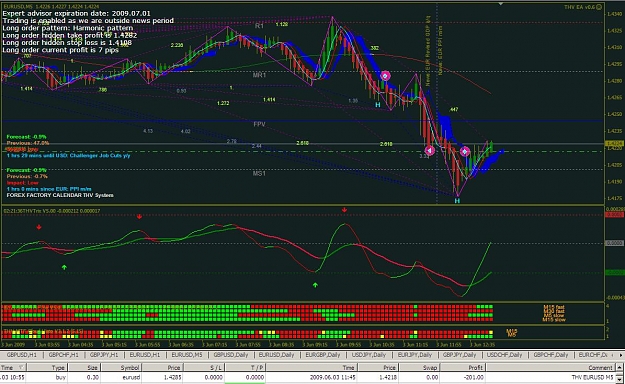Switch to USDJPY,Daily chart tab
Viewport: 625px width, 384px height.
click(369, 354)
